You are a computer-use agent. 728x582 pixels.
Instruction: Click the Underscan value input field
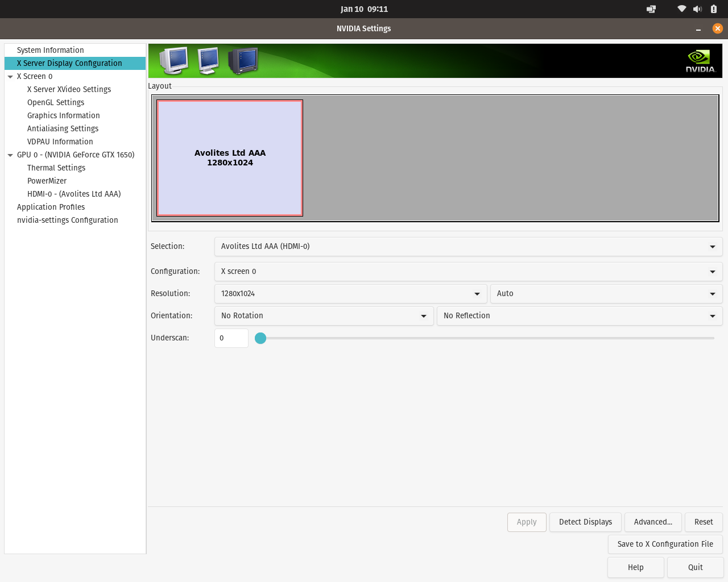(231, 338)
